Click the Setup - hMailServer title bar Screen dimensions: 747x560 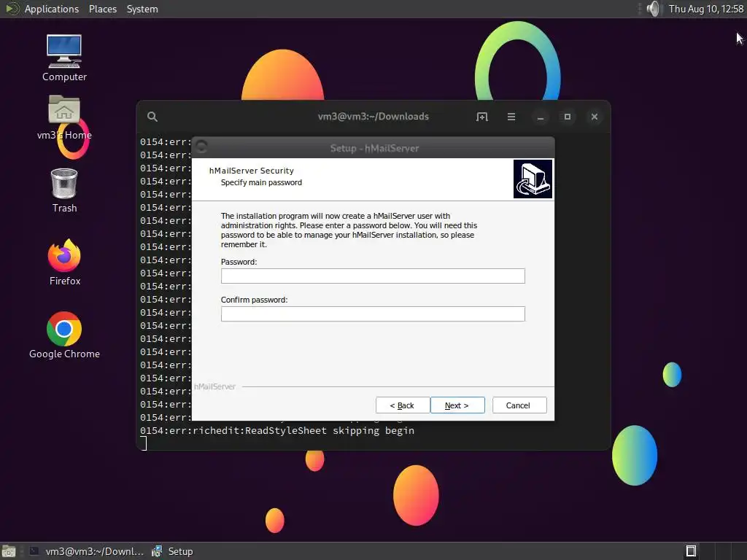pyautogui.click(x=374, y=148)
